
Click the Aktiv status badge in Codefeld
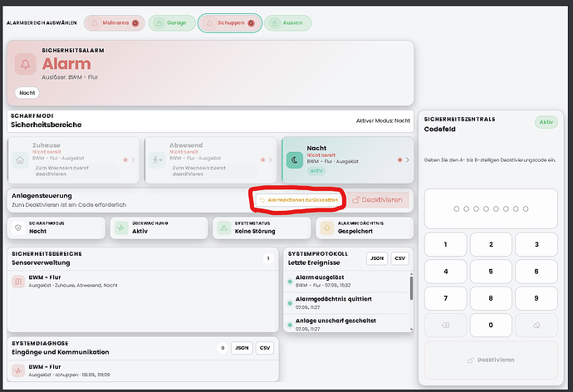coord(546,122)
